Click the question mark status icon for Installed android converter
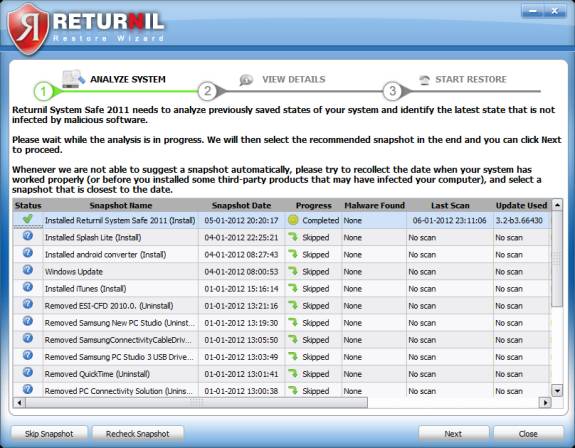Screen dimensions: 575x448 pyautogui.click(x=28, y=253)
